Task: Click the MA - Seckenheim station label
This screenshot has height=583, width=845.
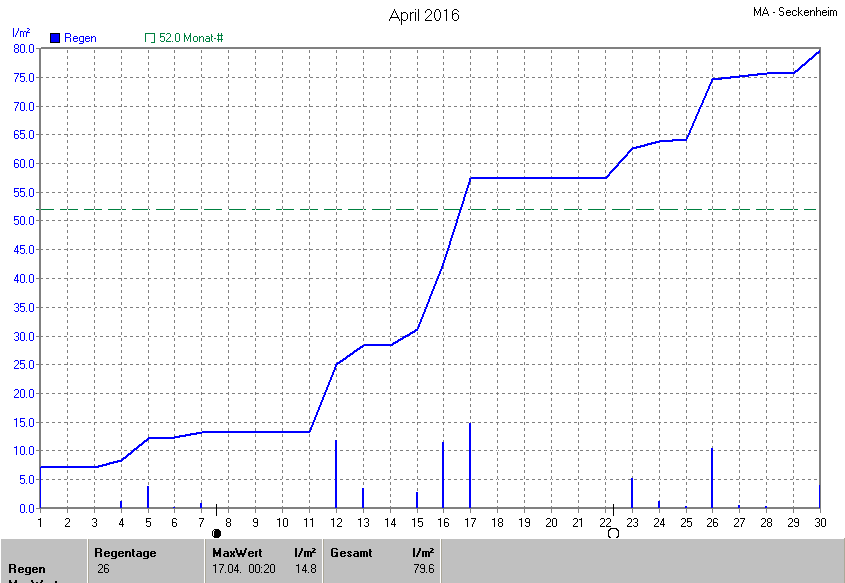Action: pyautogui.click(x=796, y=13)
